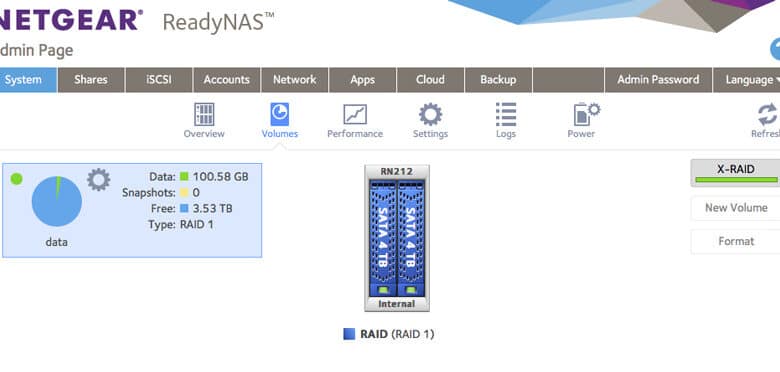This screenshot has width=780, height=372.
Task: Open the Network tab
Action: coord(294,80)
